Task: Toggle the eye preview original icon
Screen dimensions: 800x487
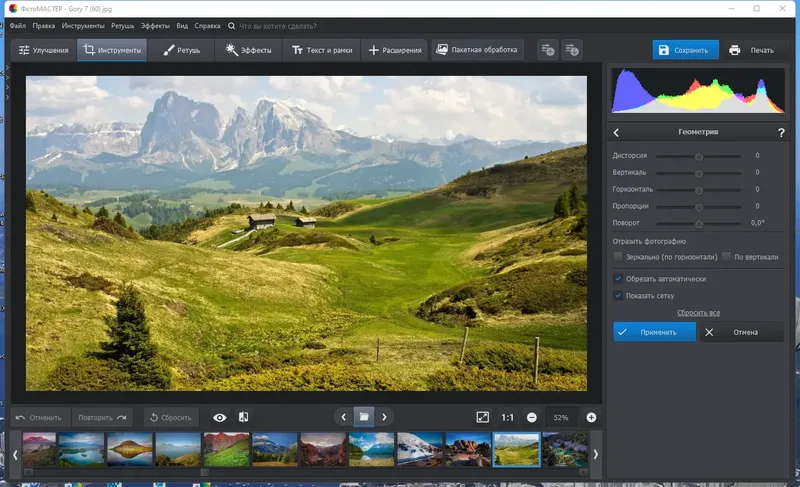Action: 219,418
